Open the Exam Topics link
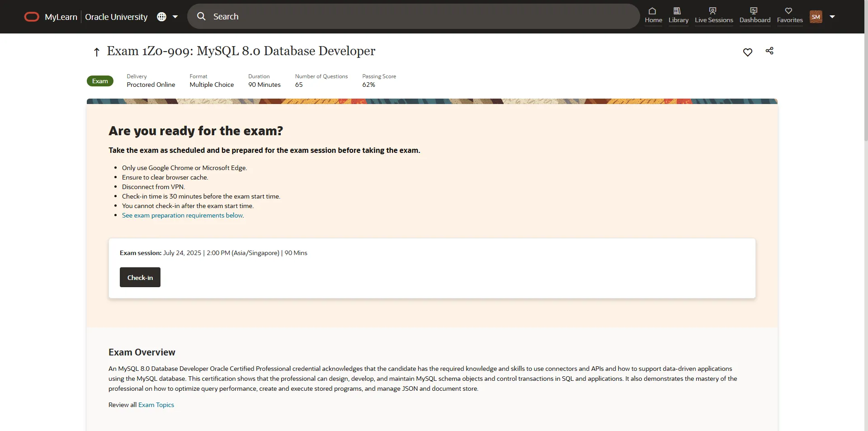Viewport: 868px width, 431px height. (x=156, y=405)
